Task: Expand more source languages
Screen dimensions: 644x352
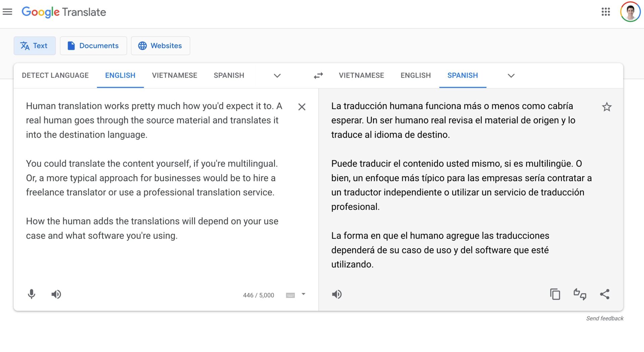Action: (x=277, y=76)
